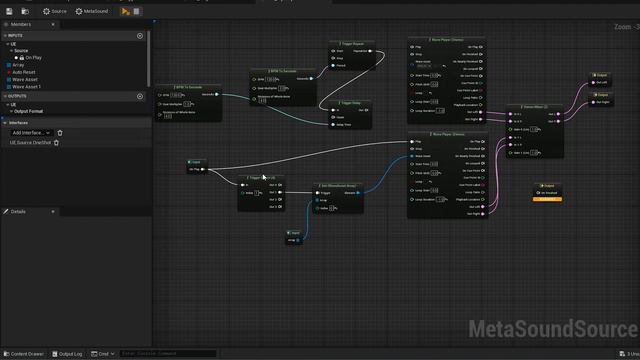Click the Out pin on Trigger Delay

tap(367, 110)
